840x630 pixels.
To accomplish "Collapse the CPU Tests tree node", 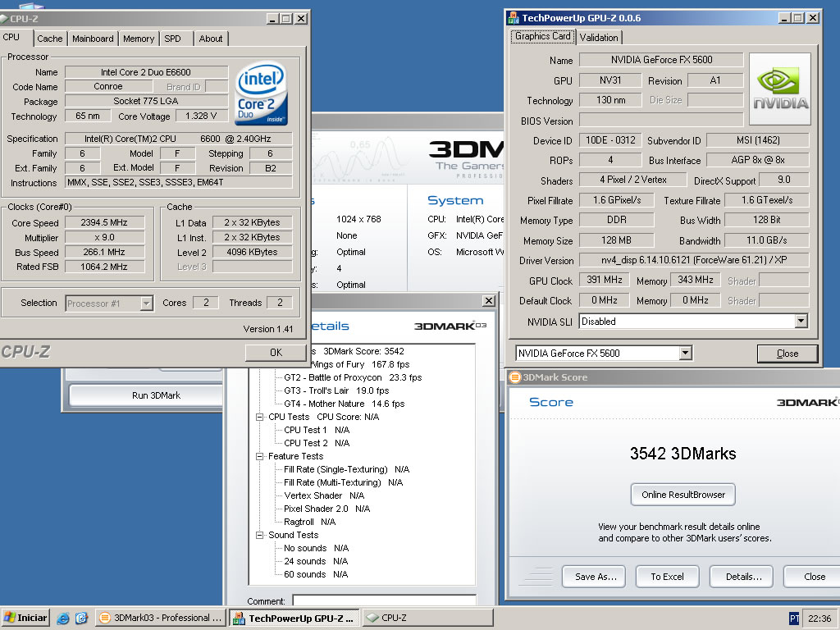I will pos(260,417).
